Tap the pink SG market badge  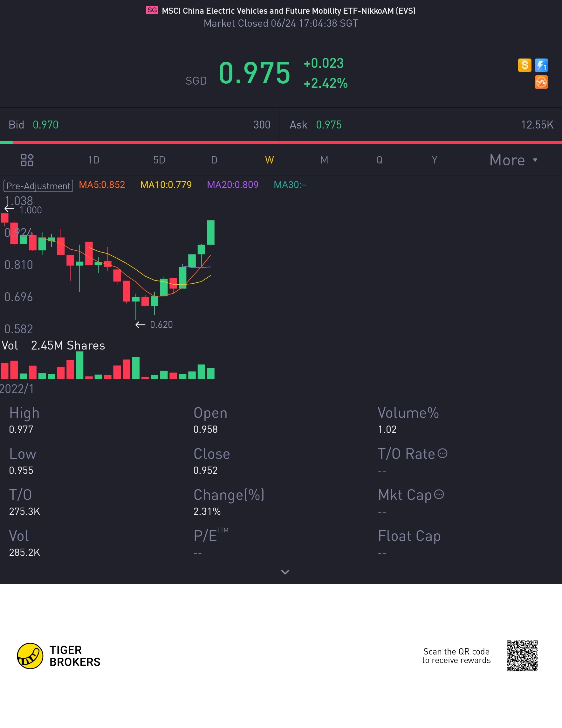pyautogui.click(x=152, y=10)
